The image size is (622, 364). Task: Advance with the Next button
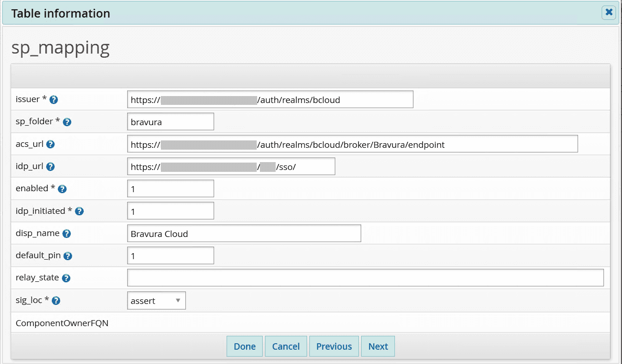point(378,346)
